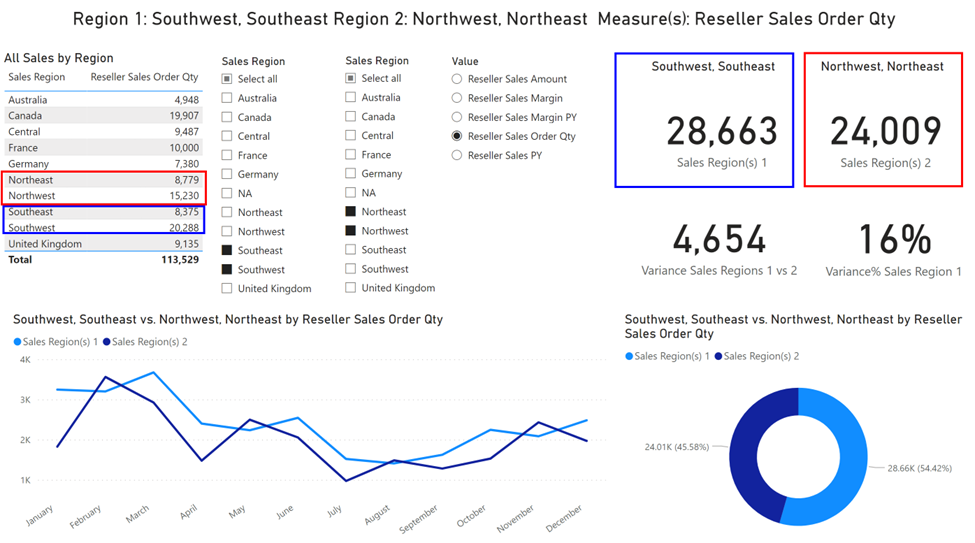The height and width of the screenshot is (543, 975).
Task: Uncheck Southeast in the first Sales Region slicer
Action: [x=227, y=251]
